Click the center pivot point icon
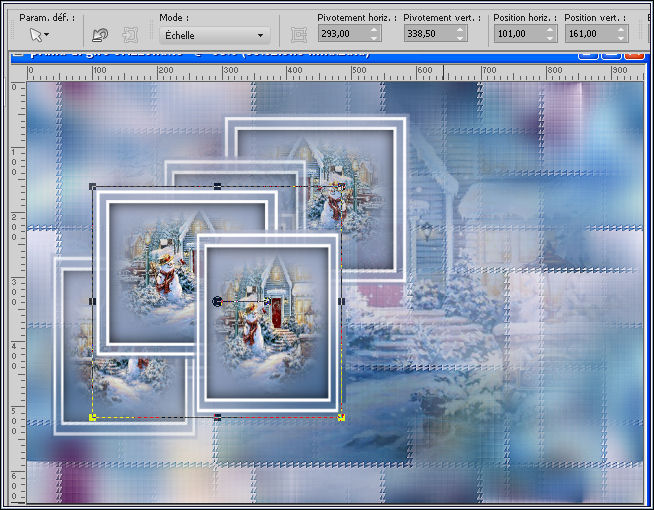 [299, 35]
